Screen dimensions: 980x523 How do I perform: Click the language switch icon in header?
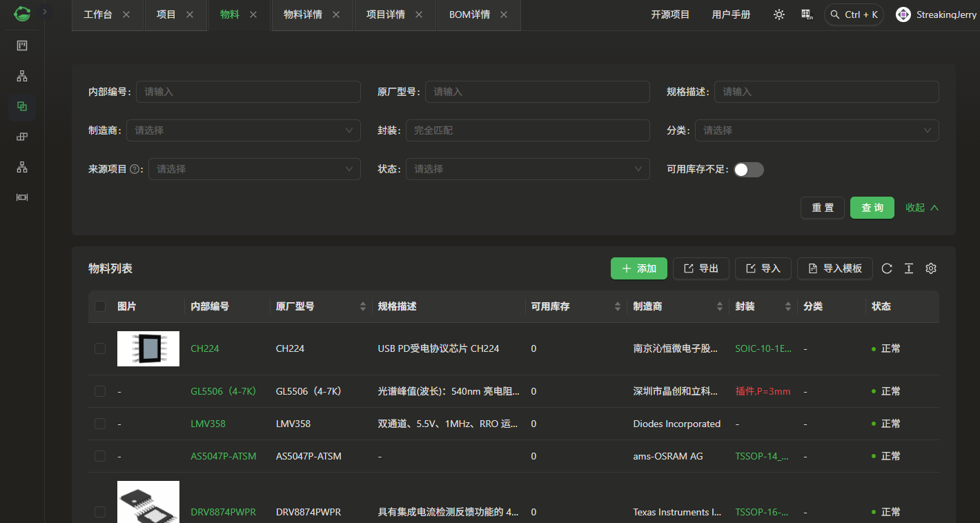point(806,14)
